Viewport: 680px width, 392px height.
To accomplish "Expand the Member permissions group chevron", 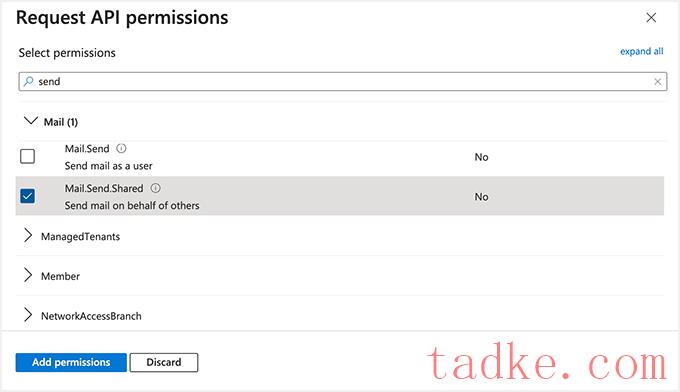I will [x=28, y=275].
